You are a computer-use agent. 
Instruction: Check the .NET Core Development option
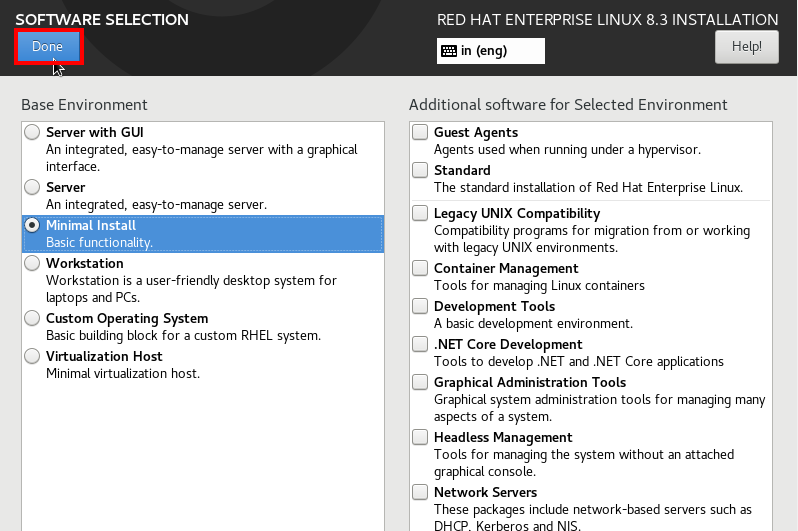click(x=420, y=344)
